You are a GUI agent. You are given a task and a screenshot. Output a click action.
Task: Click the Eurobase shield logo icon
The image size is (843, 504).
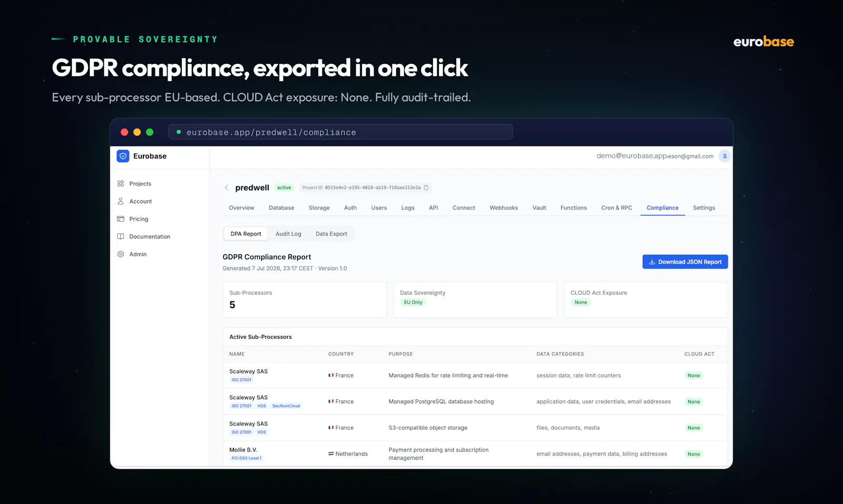tap(123, 156)
